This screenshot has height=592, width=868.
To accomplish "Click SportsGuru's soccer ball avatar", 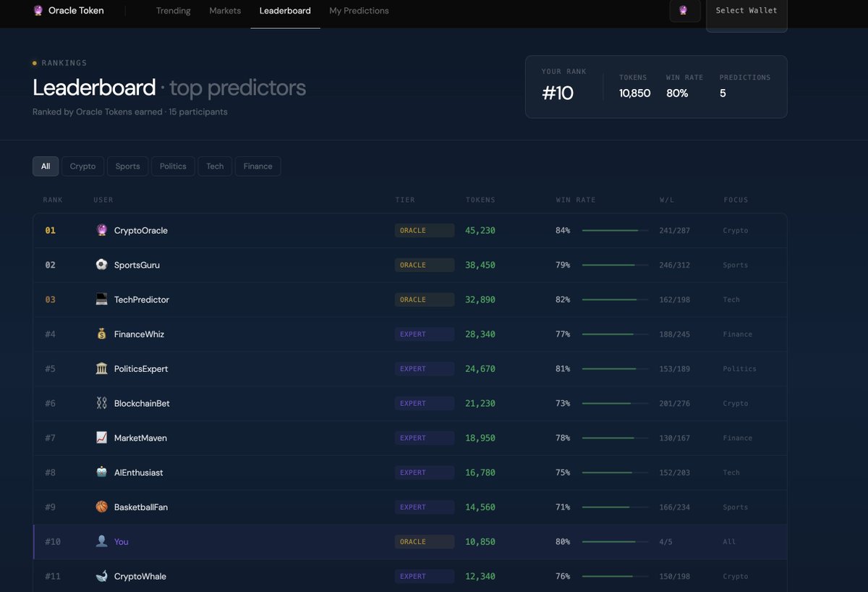I will click(101, 265).
